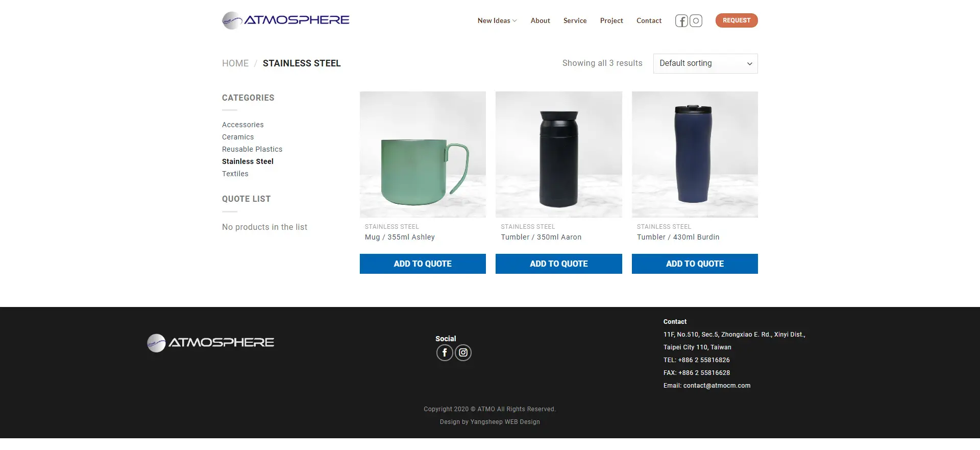The image size is (980, 450).
Task: Open the black Aaron tumbler thumbnail
Action: [559, 154]
